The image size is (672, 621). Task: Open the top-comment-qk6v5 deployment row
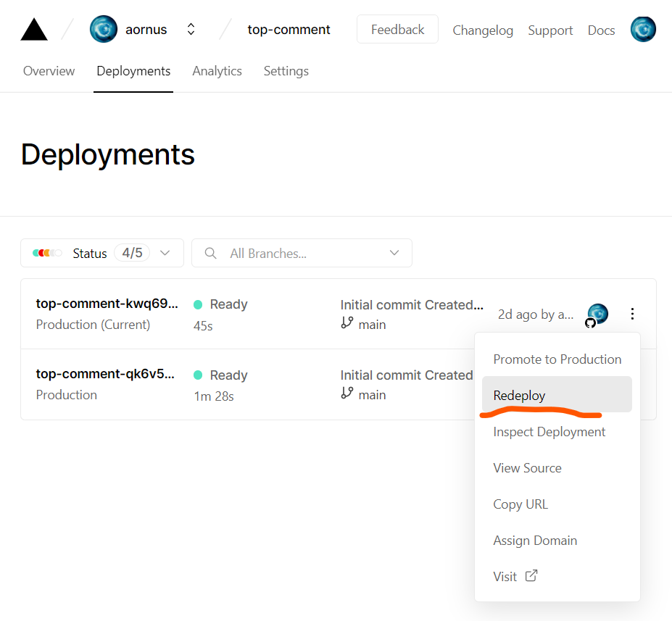pyautogui.click(x=105, y=375)
